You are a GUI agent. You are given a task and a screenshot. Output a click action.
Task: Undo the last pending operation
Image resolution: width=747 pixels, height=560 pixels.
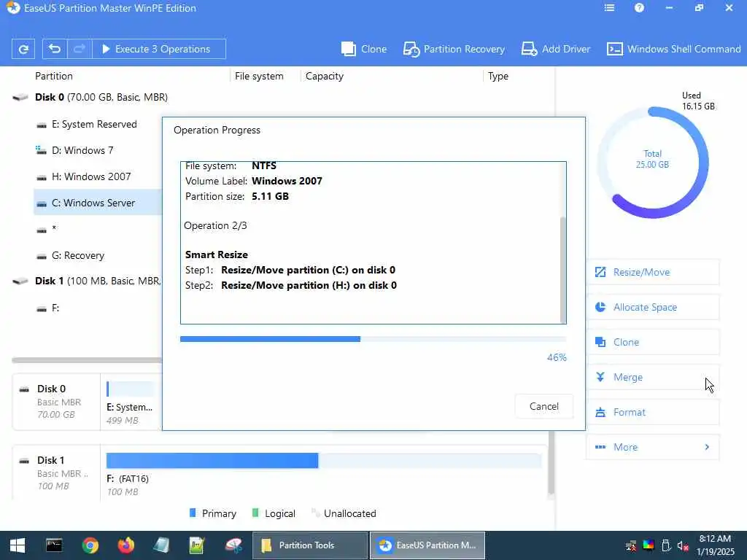tap(55, 49)
